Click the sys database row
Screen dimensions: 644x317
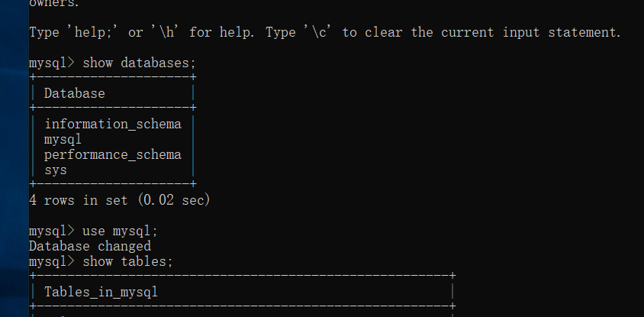pos(55,170)
